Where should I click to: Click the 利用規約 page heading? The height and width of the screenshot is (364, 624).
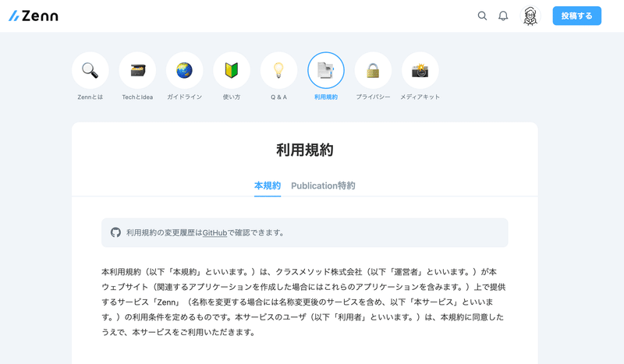[305, 150]
